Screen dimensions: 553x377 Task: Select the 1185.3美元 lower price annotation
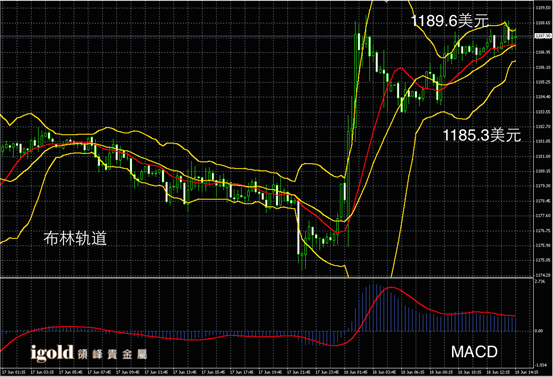pyautogui.click(x=481, y=135)
